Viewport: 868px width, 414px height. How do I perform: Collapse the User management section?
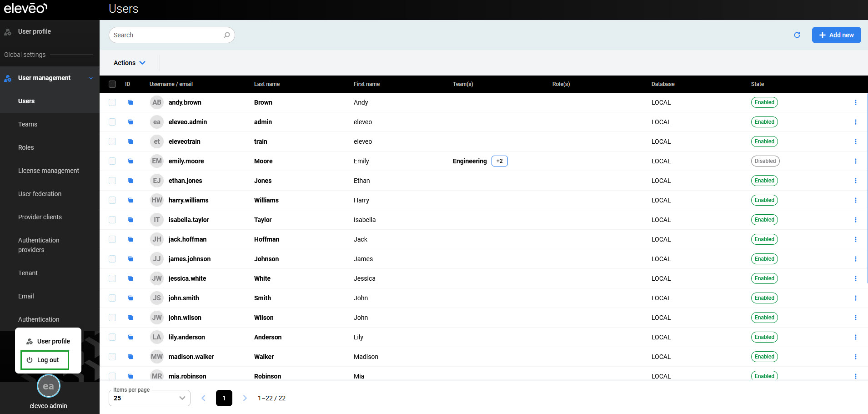click(90, 78)
